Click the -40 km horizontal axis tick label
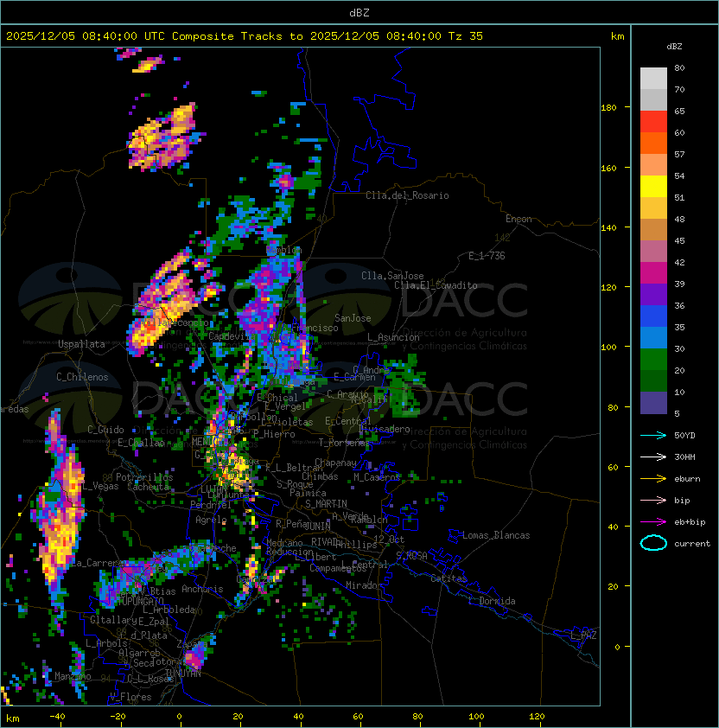The image size is (719, 728). (57, 717)
